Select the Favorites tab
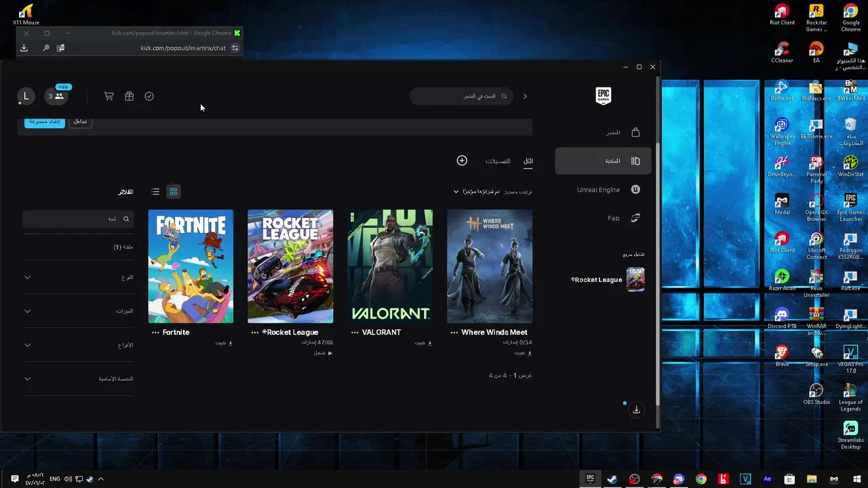Image resolution: width=868 pixels, height=488 pixels. [498, 161]
